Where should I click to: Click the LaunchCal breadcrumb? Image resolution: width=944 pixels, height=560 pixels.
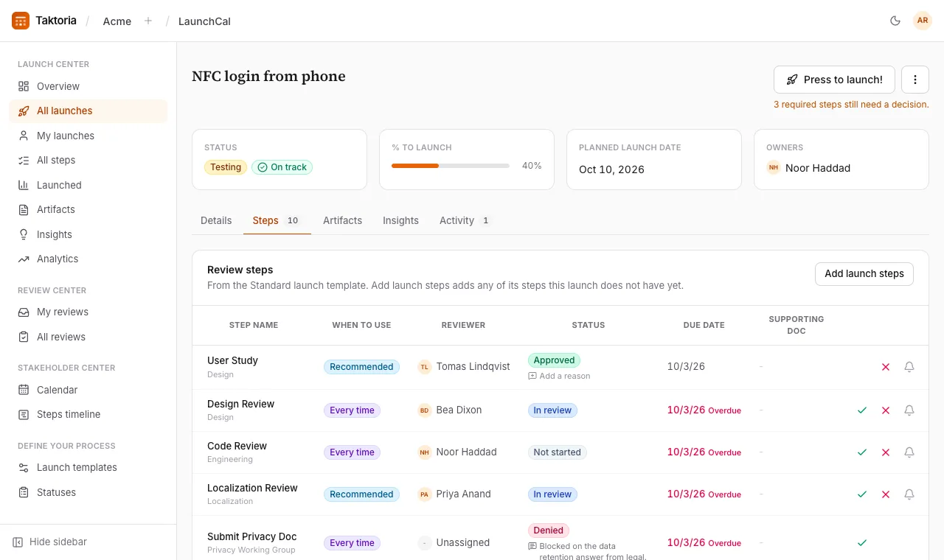204,21
